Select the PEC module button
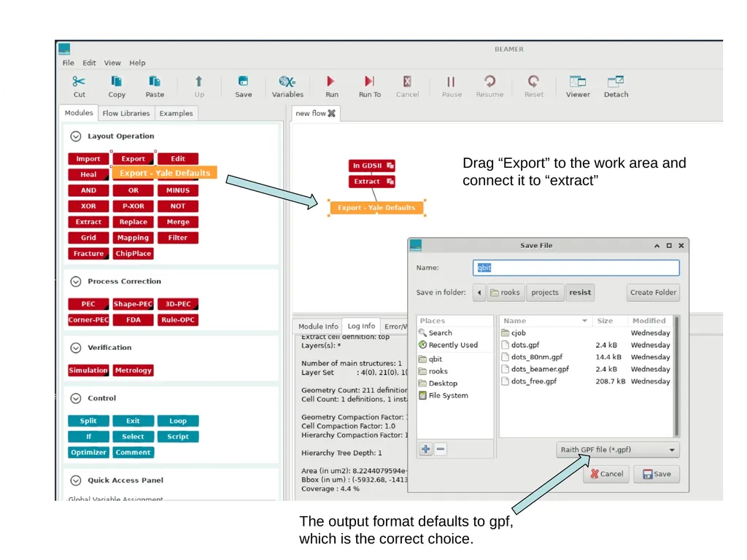 point(88,304)
